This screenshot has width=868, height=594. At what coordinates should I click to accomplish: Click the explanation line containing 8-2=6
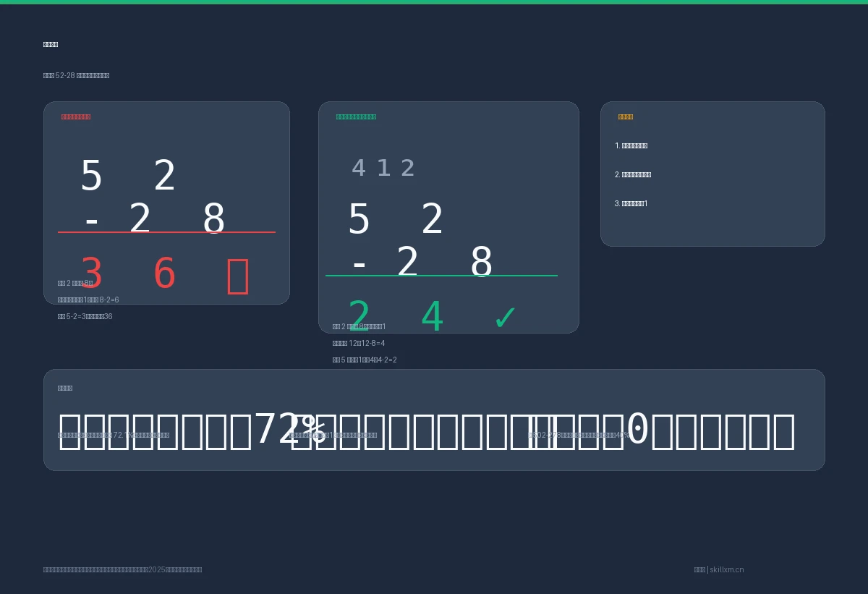tap(88, 300)
